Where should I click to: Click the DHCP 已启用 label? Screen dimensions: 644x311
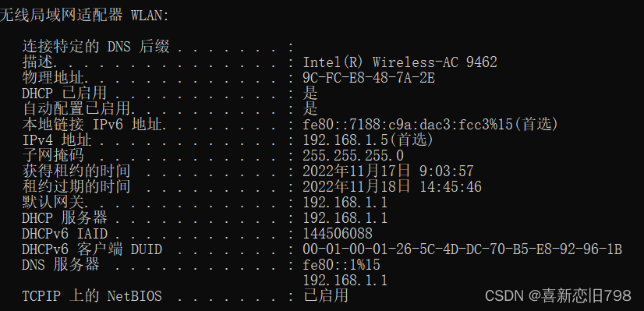(64, 94)
